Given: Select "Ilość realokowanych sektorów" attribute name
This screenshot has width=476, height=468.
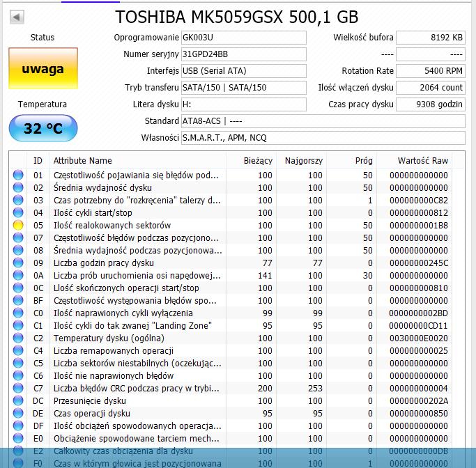Looking at the screenshot, I should point(112,226).
